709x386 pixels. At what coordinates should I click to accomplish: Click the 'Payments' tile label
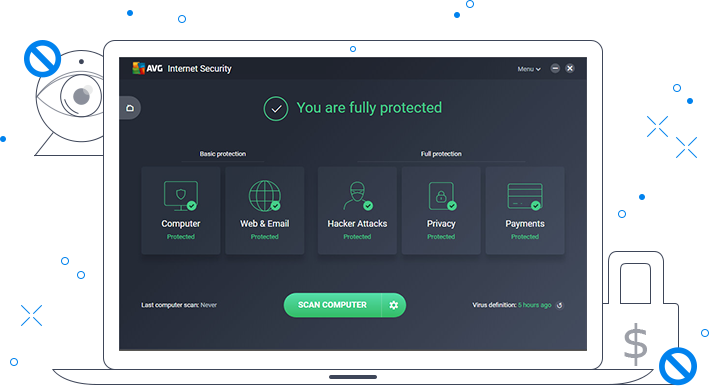point(525,224)
